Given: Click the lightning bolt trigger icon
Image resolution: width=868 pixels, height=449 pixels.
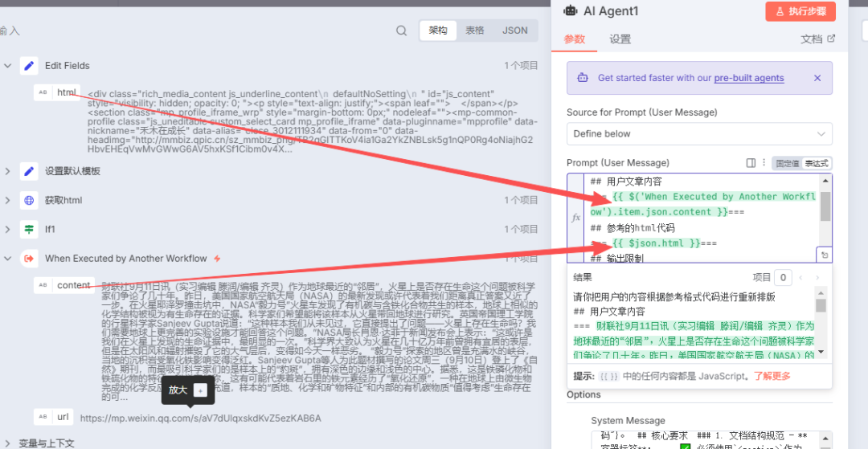Looking at the screenshot, I should click(217, 258).
